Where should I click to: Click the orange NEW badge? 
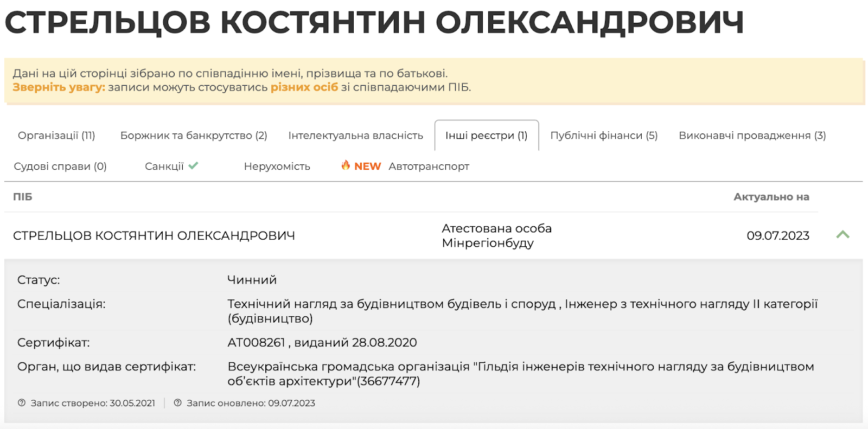click(x=367, y=167)
